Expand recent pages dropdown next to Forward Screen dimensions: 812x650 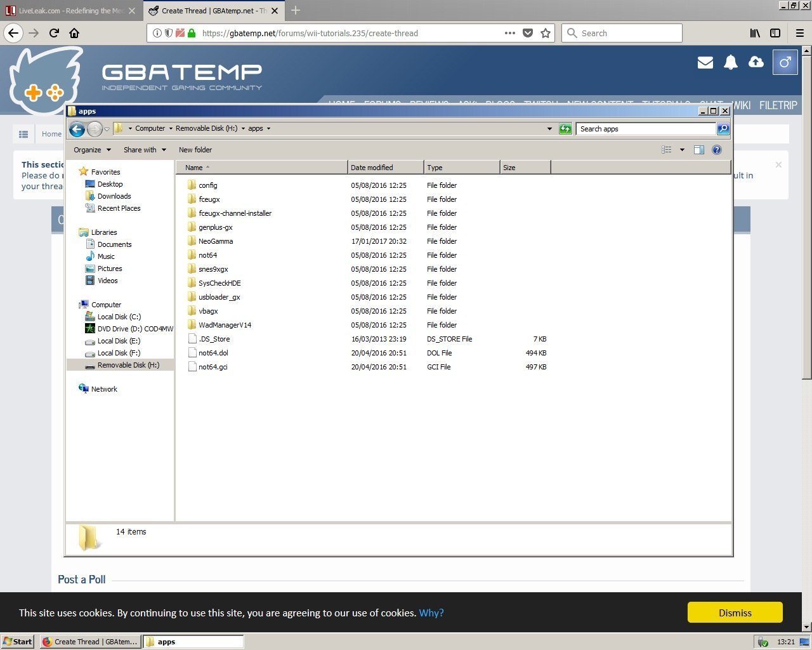pos(107,129)
